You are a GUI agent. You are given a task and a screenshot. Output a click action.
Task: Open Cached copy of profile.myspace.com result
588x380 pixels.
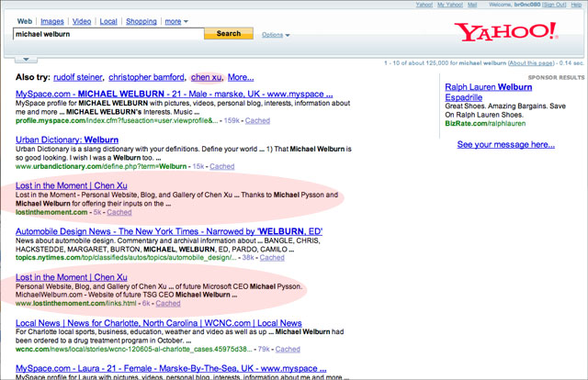point(257,120)
